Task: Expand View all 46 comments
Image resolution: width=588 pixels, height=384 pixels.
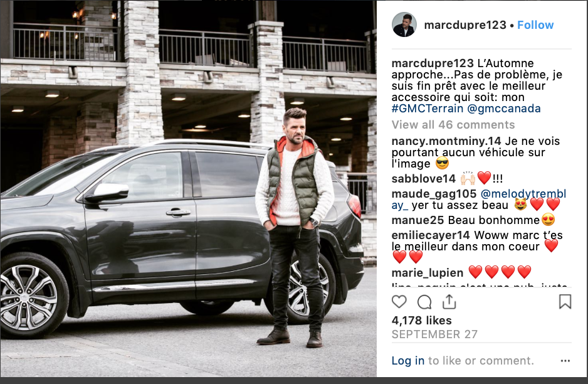Action: (453, 125)
